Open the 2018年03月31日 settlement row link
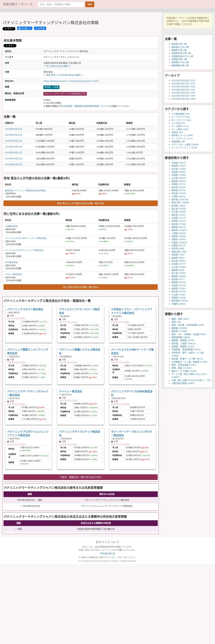This screenshot has height=644, width=215. pos(14,165)
